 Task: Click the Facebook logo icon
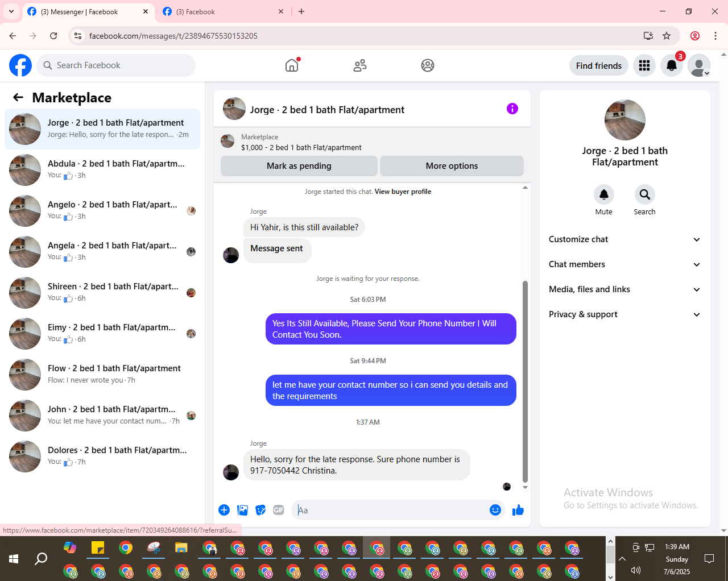(20, 65)
